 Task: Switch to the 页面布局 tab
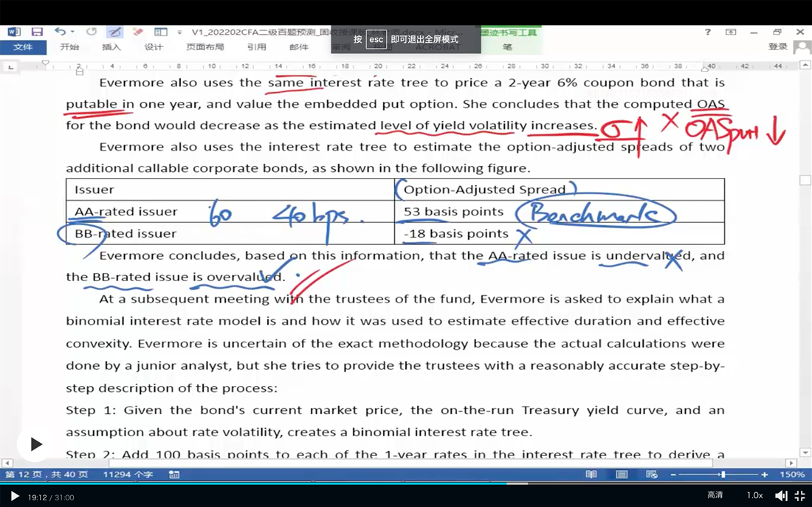[x=205, y=47]
